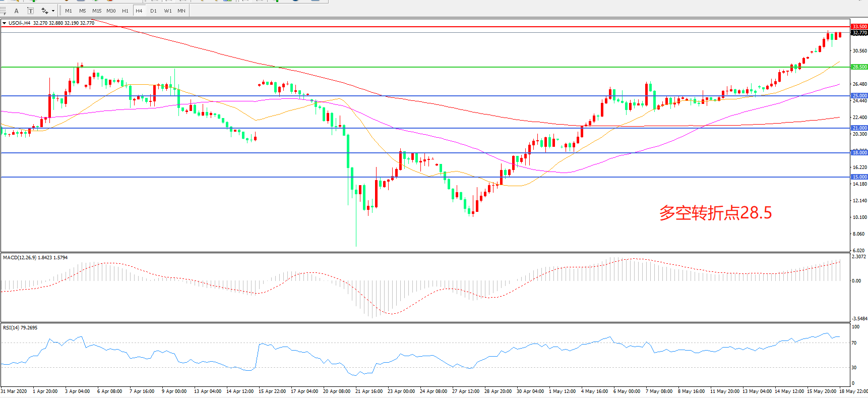Click the Arrows objects icon
Viewport: 868px width, 398px height.
(44, 11)
